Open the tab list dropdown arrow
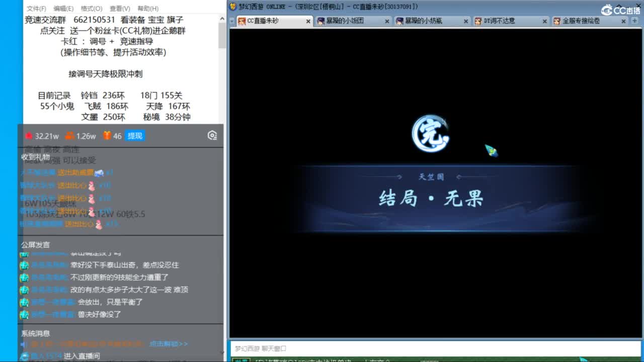This screenshot has height=362, width=644. coord(232,21)
